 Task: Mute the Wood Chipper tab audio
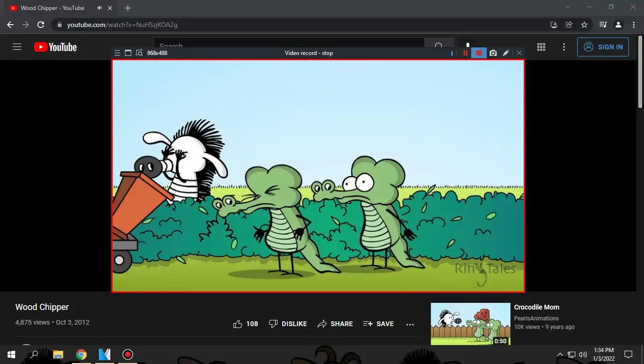point(99,8)
